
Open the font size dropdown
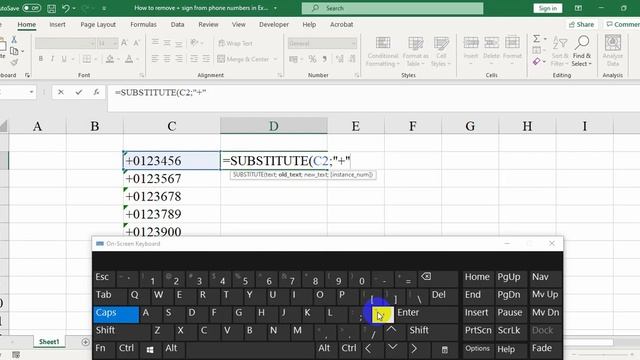pos(115,43)
